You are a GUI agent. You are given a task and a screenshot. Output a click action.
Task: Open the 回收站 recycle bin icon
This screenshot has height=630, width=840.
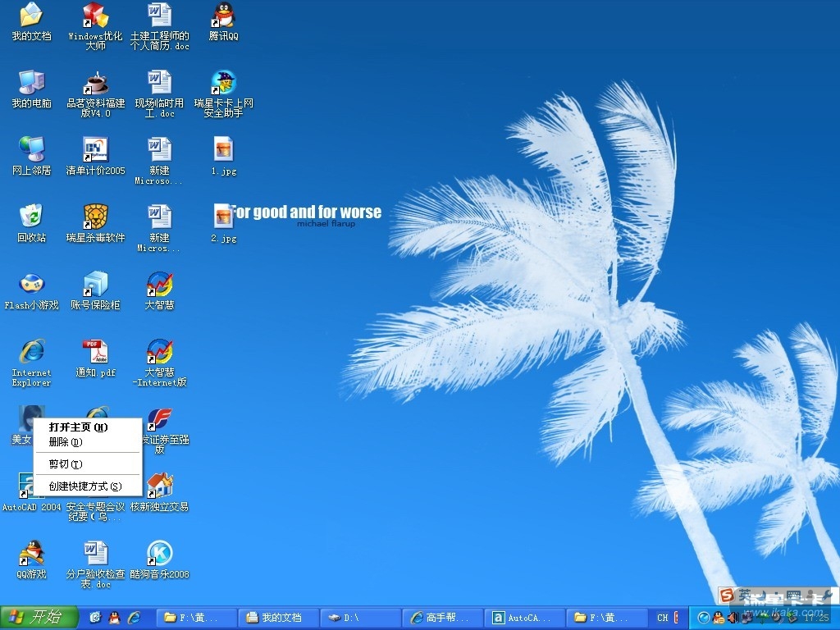click(x=31, y=217)
